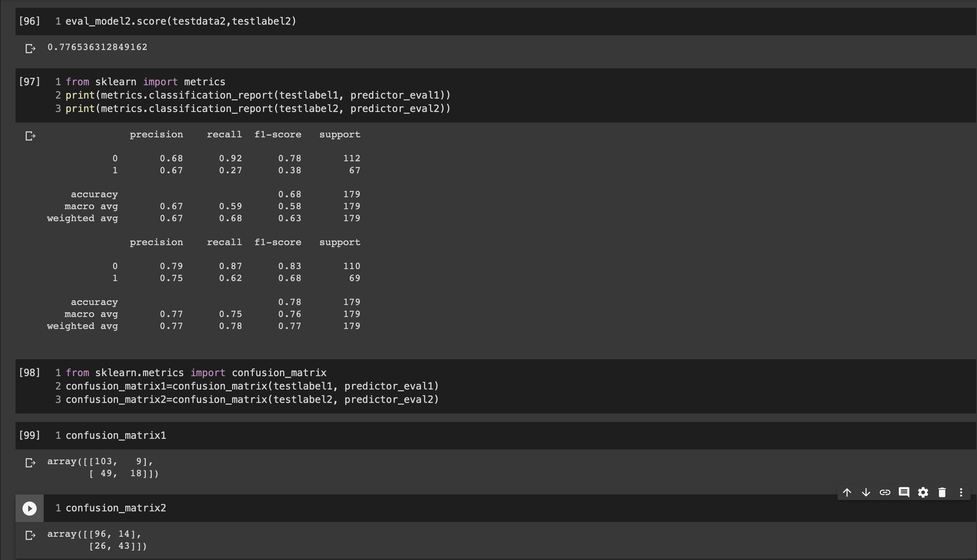Click output icon beside confusion_matrix2 array
This screenshot has height=560, width=977.
tap(30, 535)
